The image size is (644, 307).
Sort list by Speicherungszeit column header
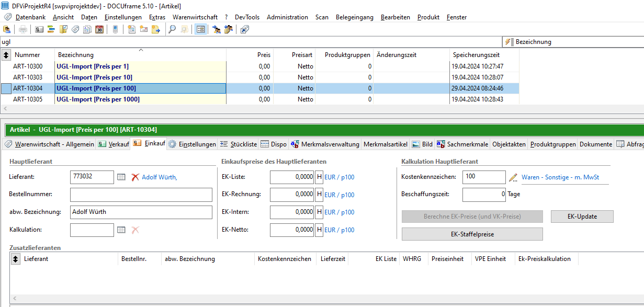(484, 54)
